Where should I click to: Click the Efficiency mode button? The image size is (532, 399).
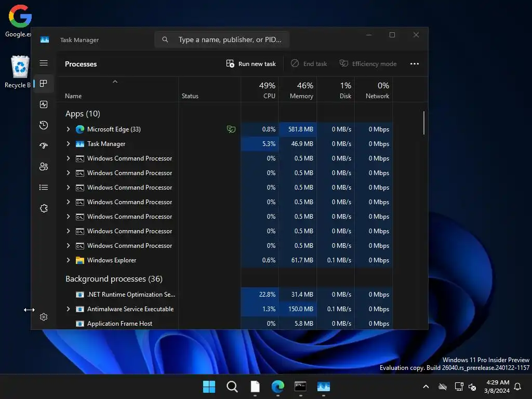coord(368,64)
